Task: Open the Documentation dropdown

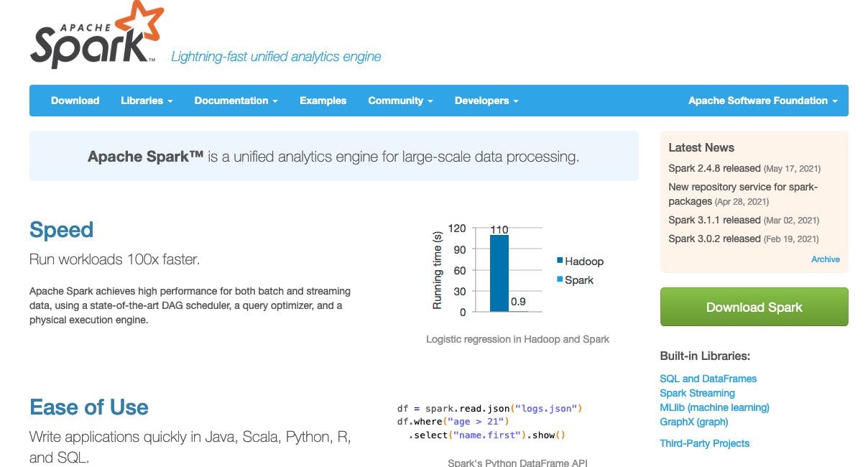Action: pos(231,101)
